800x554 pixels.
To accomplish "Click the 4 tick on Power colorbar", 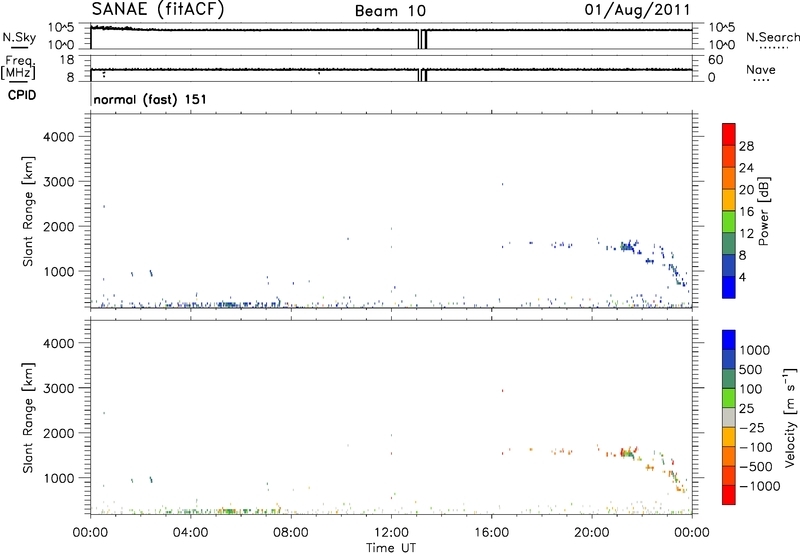I will click(743, 277).
